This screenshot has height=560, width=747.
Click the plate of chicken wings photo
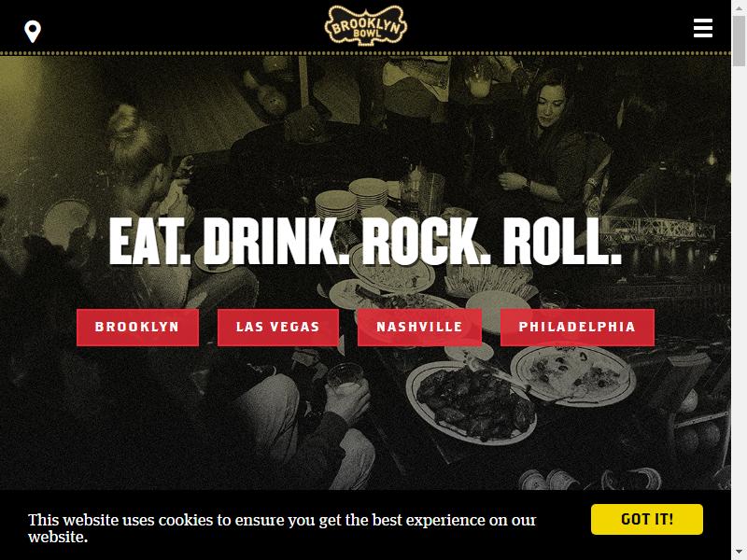click(472, 403)
